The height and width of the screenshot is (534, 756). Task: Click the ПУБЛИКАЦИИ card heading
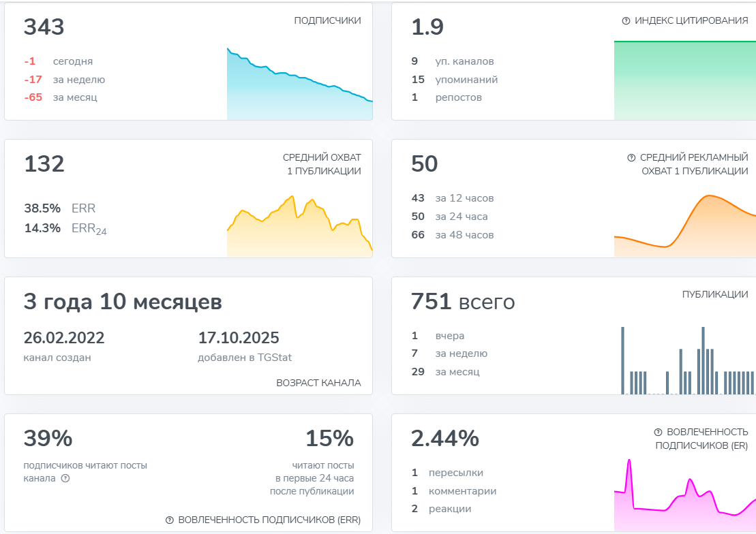[x=715, y=295]
